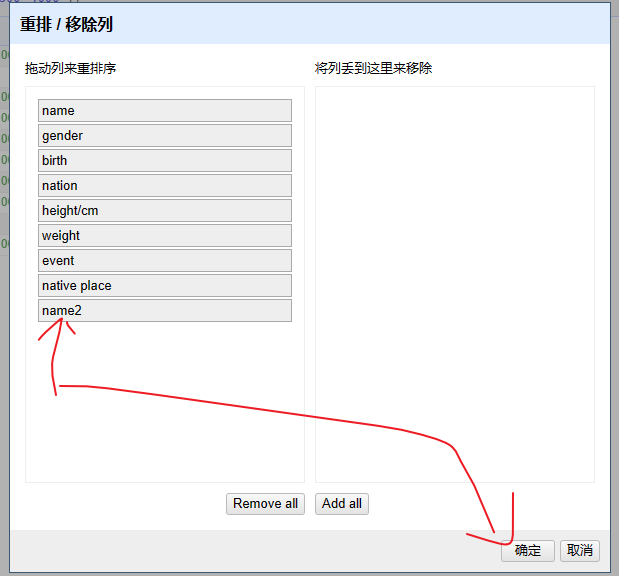Screen dimensions: 619x576
Task: Select the 'native place' column item
Action: click(x=165, y=285)
